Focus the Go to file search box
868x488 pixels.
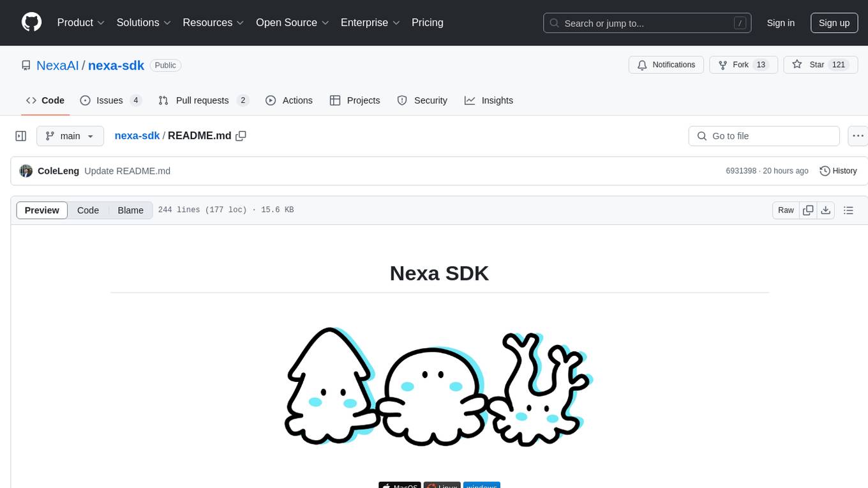764,136
